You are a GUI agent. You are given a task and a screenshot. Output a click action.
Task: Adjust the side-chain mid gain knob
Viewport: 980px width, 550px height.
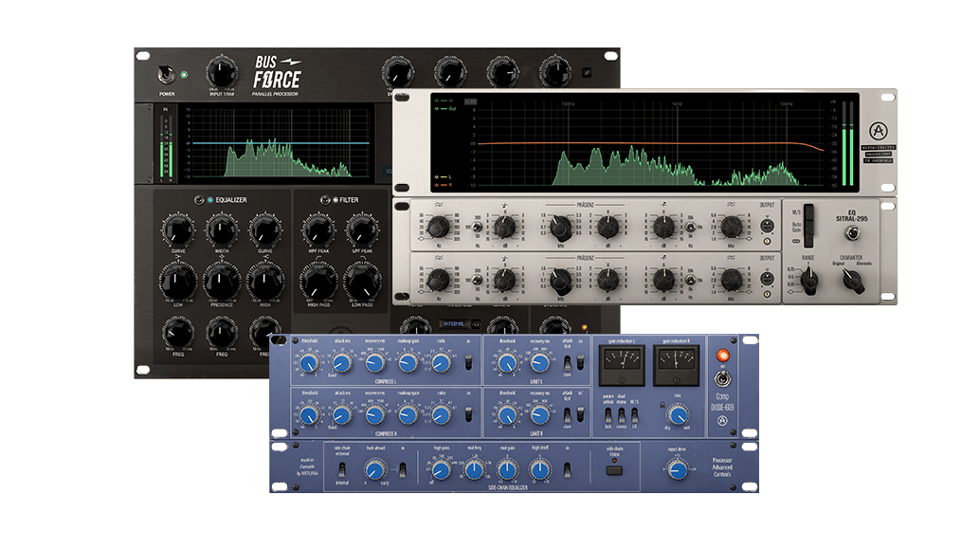pos(507,469)
